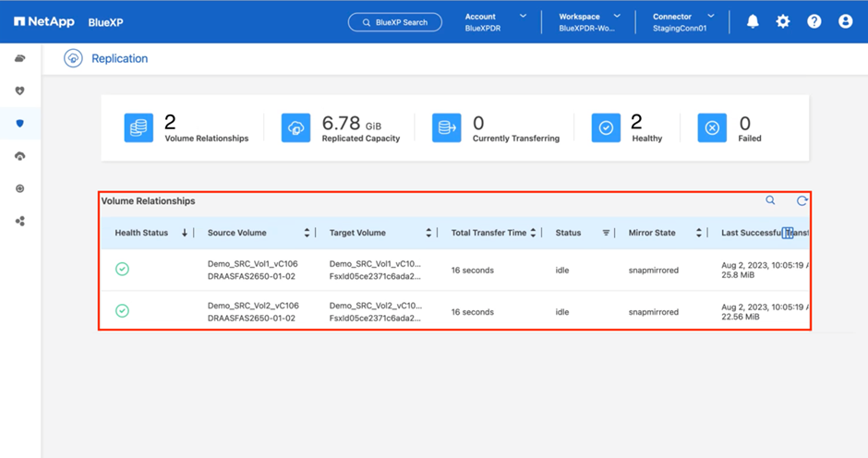Click the BlueXP Search box
The image size is (868, 458).
point(395,22)
